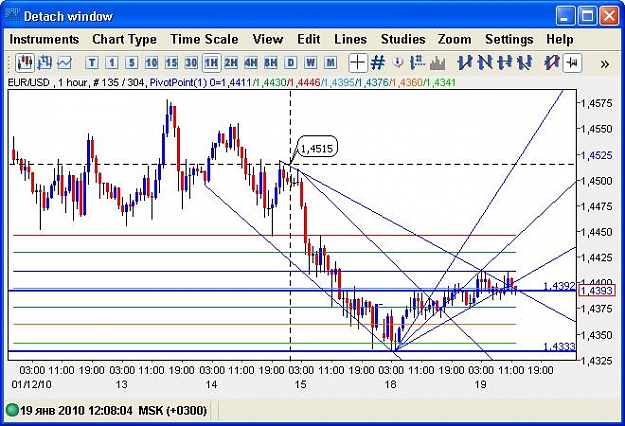Select the third (horizontal) line tool icon
The image size is (625, 426).
[x=505, y=63]
